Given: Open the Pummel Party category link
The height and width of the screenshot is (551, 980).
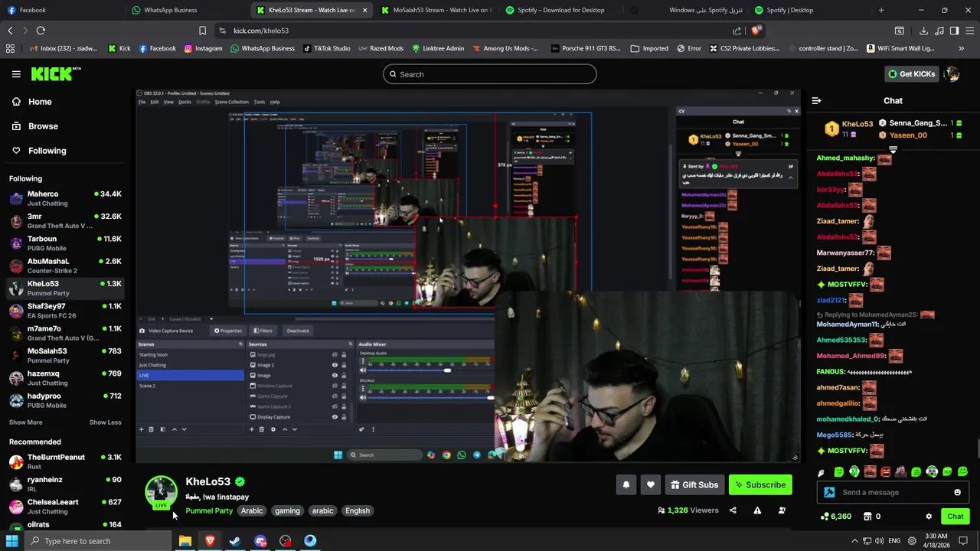Looking at the screenshot, I should tap(209, 511).
